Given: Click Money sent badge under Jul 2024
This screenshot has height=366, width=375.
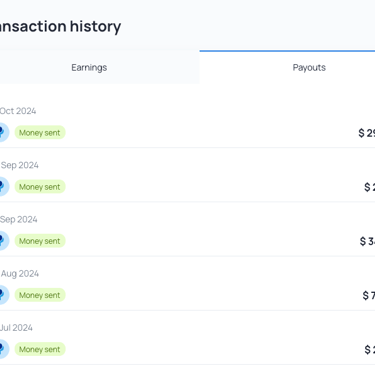Looking at the screenshot, I should pyautogui.click(x=40, y=349).
